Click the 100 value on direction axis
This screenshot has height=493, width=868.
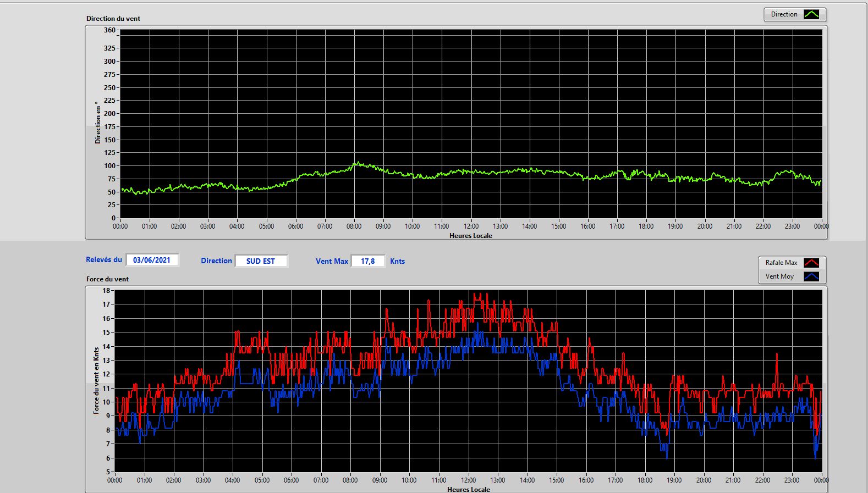click(x=109, y=166)
